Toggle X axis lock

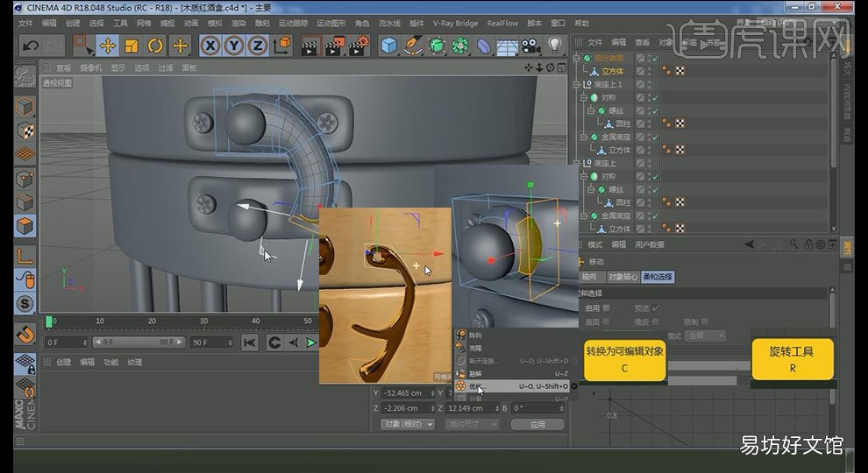pos(210,46)
